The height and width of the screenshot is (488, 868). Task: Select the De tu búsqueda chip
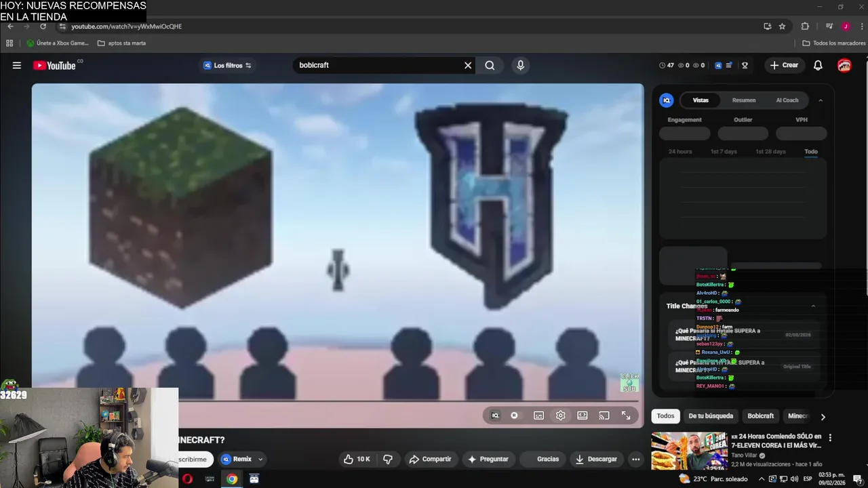click(711, 416)
